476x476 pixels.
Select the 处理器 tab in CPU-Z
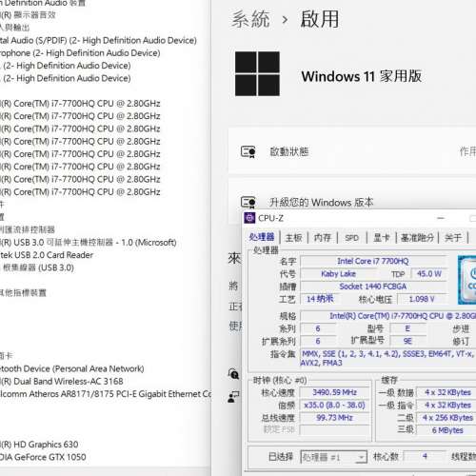point(262,237)
